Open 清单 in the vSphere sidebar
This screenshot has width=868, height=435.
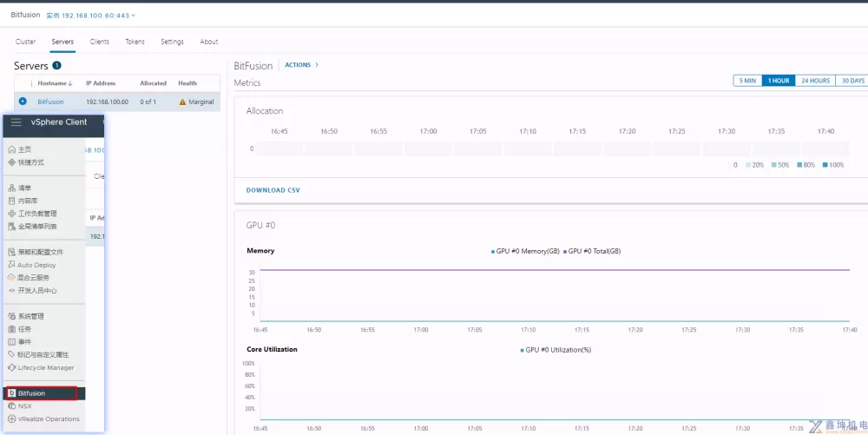[20, 188]
